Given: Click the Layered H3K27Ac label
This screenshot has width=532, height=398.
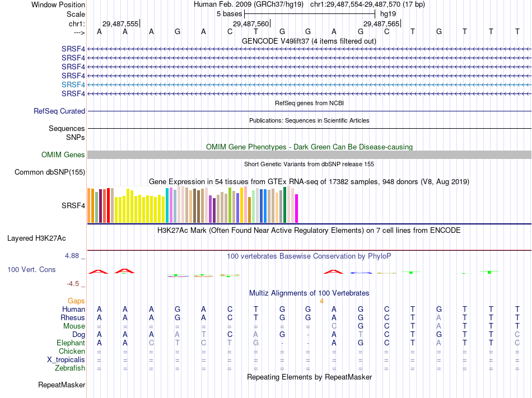Looking at the screenshot, I should [x=36, y=238].
